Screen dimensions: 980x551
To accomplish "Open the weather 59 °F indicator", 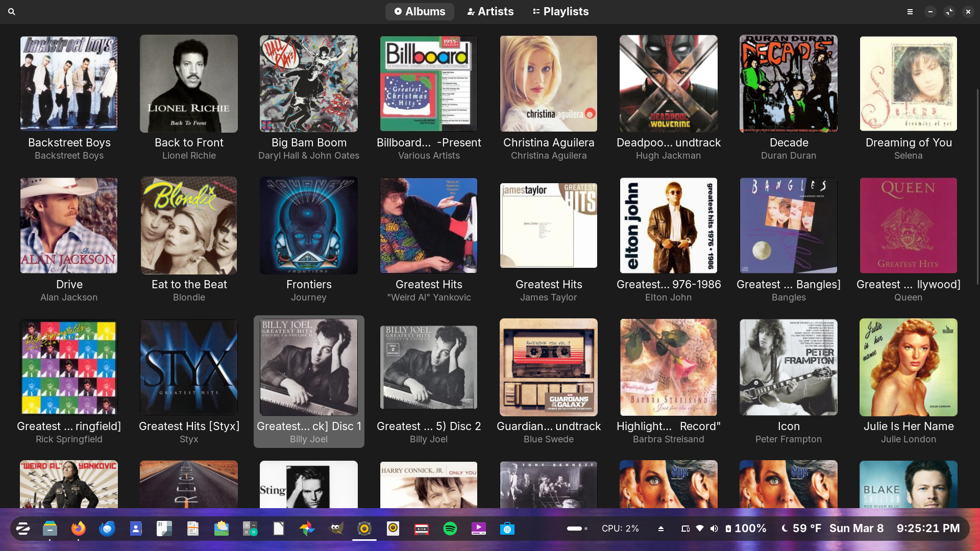I will pyautogui.click(x=801, y=529).
